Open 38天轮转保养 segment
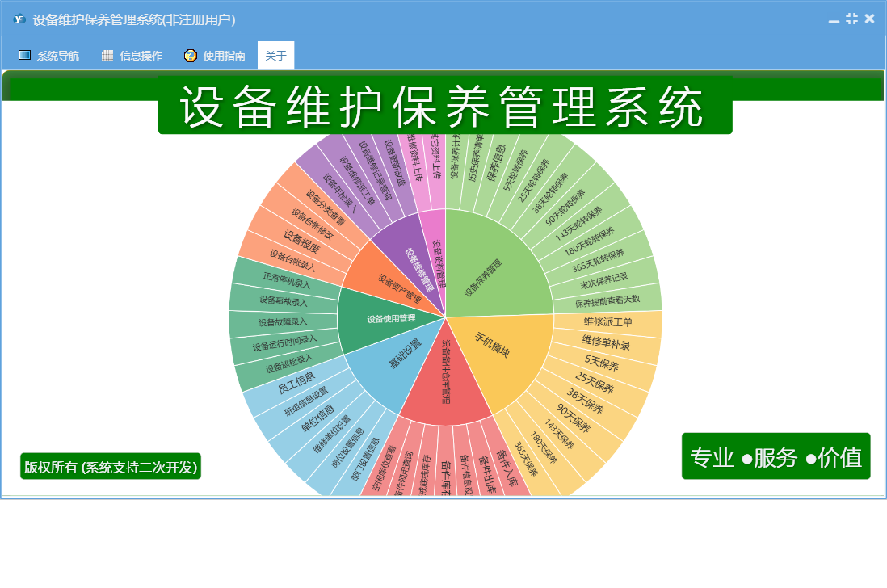The image size is (887, 588). tap(550, 194)
